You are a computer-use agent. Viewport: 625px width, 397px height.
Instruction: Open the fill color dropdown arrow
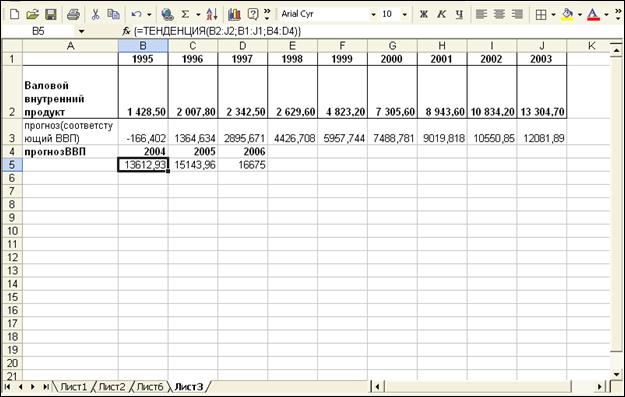click(x=580, y=15)
